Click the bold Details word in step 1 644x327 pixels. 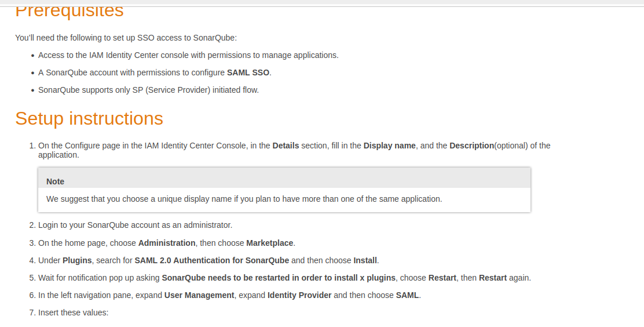pos(286,146)
